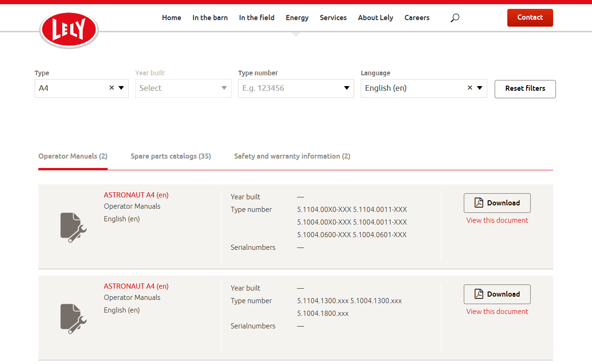Click the Lely logo

[69, 30]
